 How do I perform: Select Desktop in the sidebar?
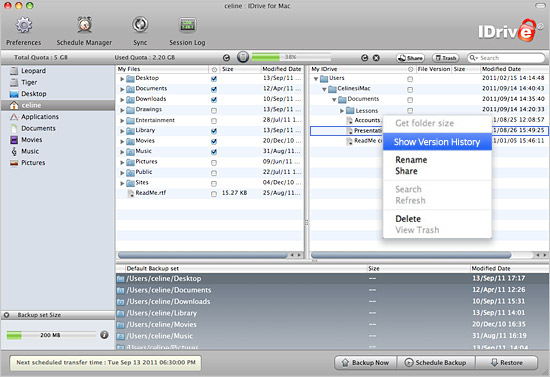(x=34, y=94)
